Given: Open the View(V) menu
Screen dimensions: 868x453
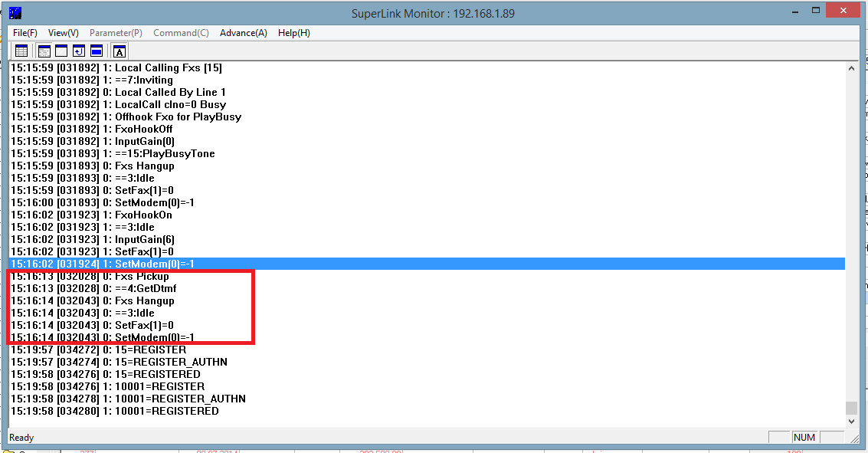Looking at the screenshot, I should (63, 33).
